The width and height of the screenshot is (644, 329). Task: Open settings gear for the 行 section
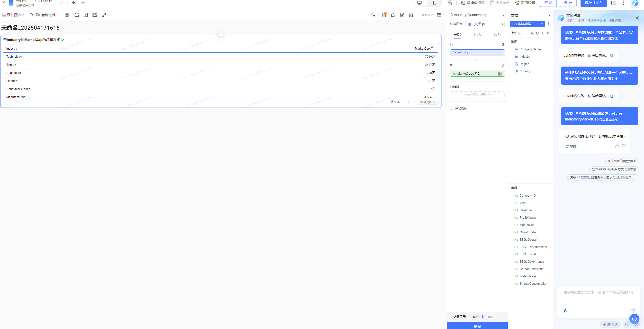503,45
